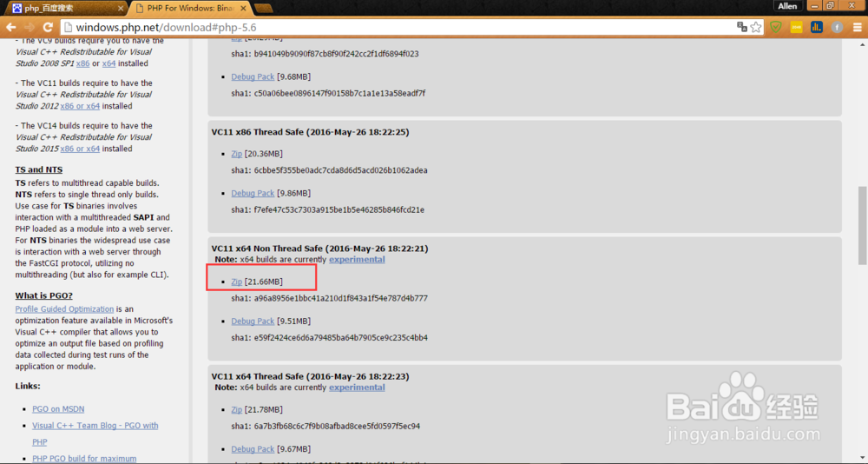This screenshot has height=464, width=868.
Task: Switch to the php_百度搜索 tab
Action: tap(63, 9)
